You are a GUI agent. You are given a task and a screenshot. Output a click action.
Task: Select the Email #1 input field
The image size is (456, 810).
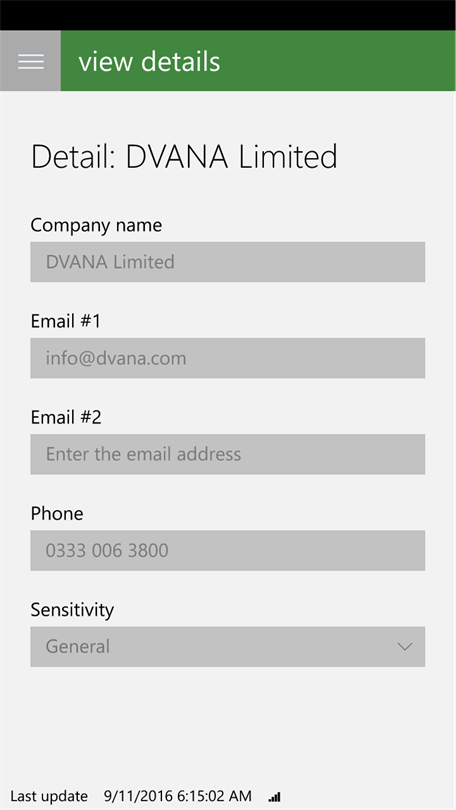coord(228,358)
